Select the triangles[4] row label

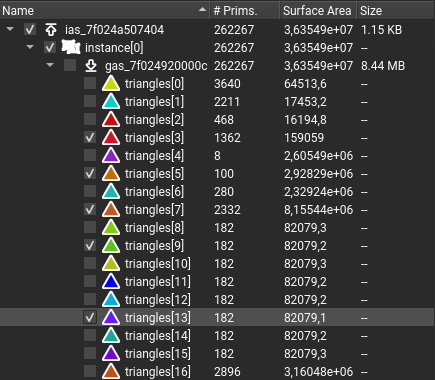[154, 156]
